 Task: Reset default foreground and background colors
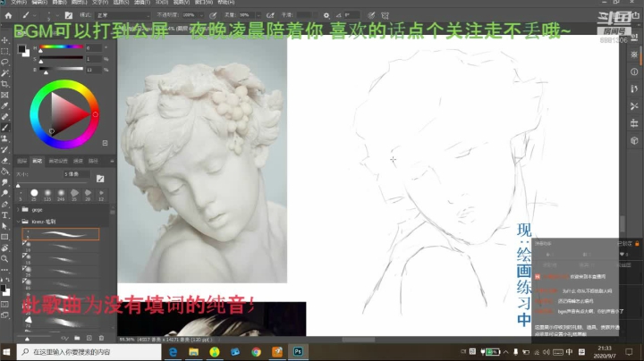[x=2, y=280]
